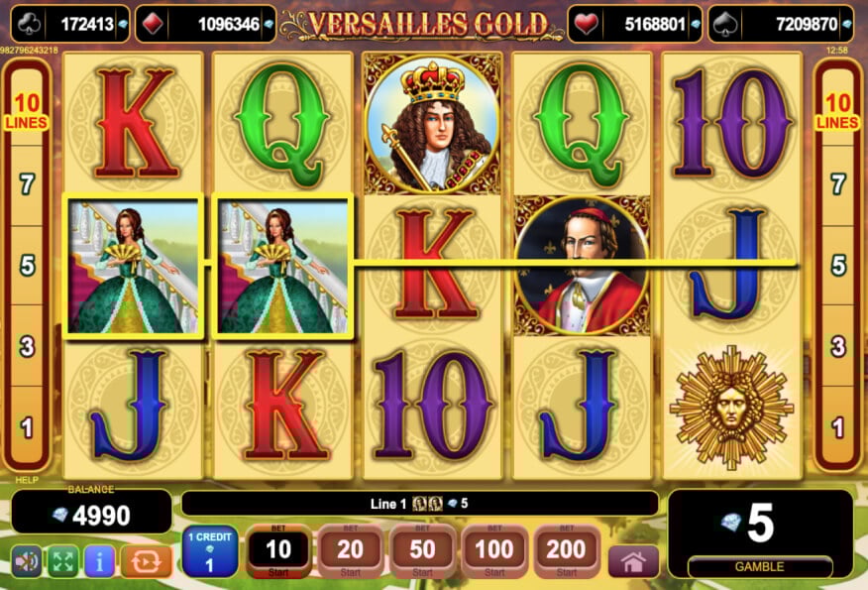Viewport: 868px width, 590px height.
Task: Toggle fullscreen mode with the green arrows icon
Action: pos(62,562)
